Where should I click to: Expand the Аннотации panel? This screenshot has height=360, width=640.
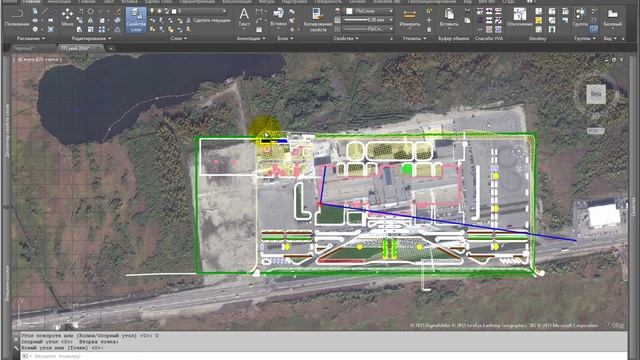[251, 38]
